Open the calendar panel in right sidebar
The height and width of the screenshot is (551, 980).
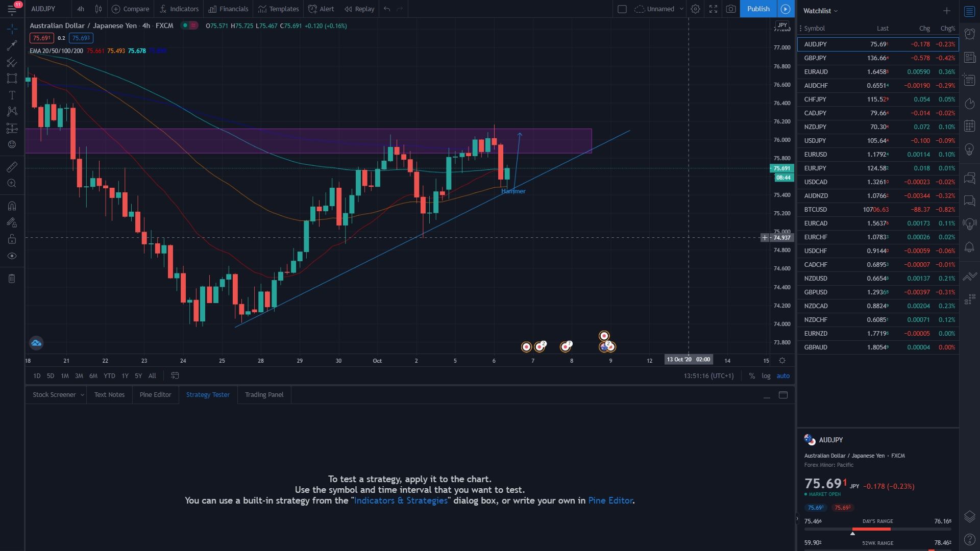point(969,126)
